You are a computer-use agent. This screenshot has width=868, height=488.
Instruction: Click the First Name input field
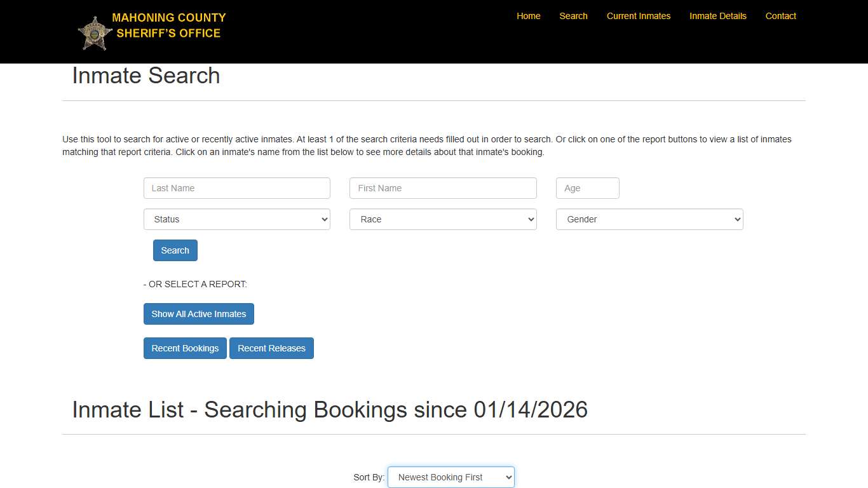(443, 187)
